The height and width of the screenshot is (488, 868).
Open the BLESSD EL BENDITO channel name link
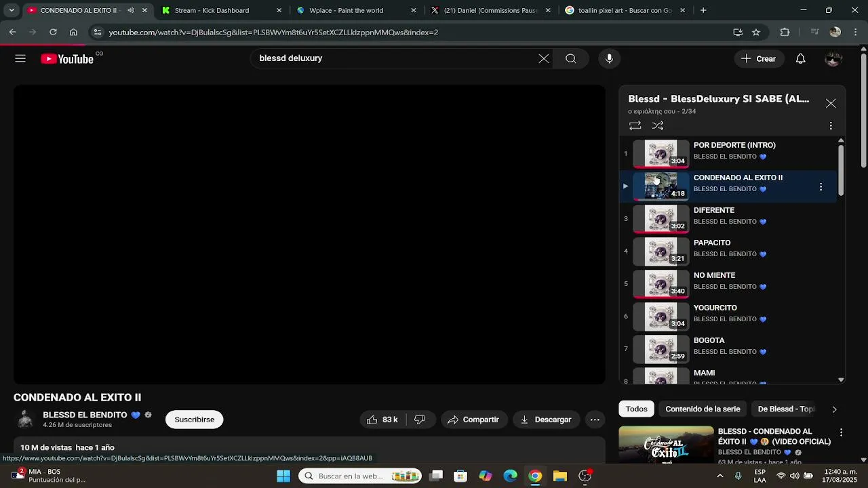coord(85,415)
